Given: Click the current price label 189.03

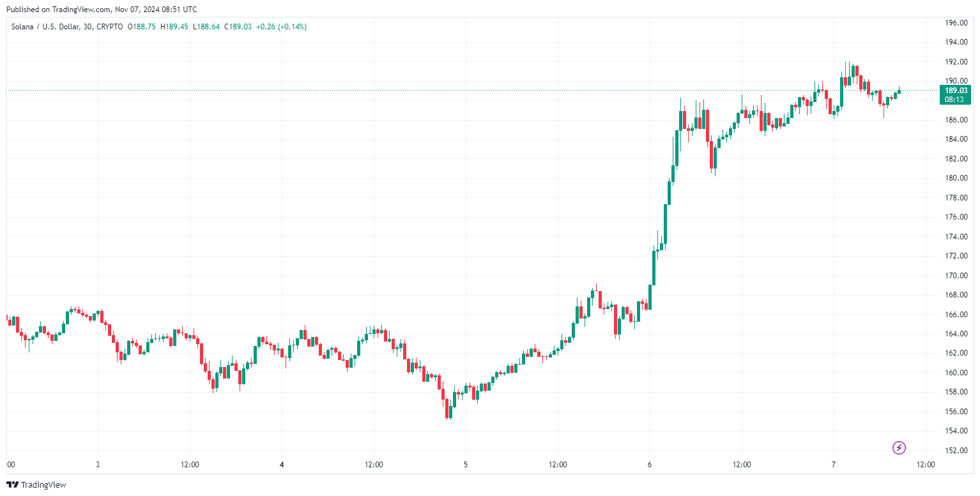Looking at the screenshot, I should click(x=955, y=91).
